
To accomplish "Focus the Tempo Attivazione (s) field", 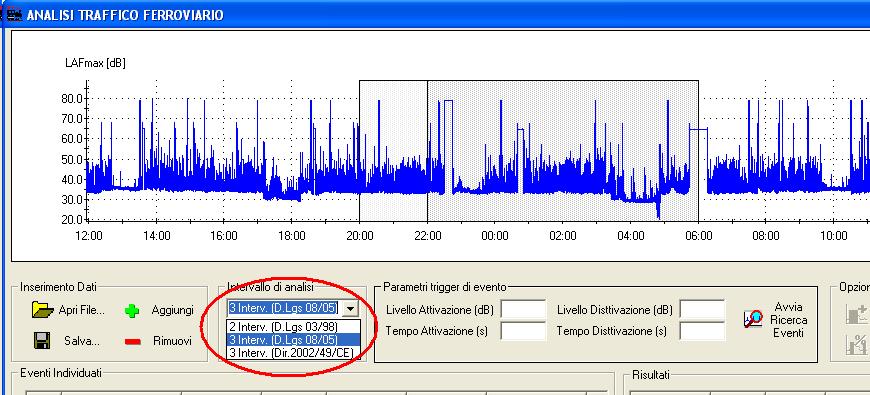I will point(523,331).
